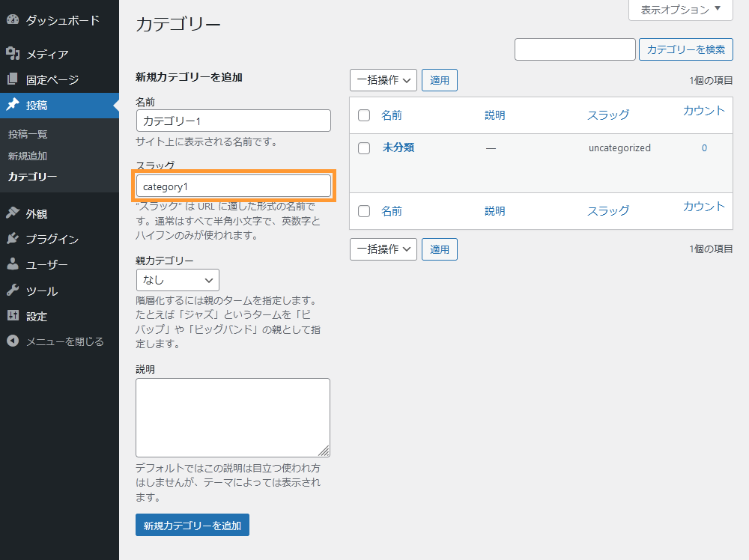
Task: Expand the 表示オプション panel
Action: click(x=679, y=10)
